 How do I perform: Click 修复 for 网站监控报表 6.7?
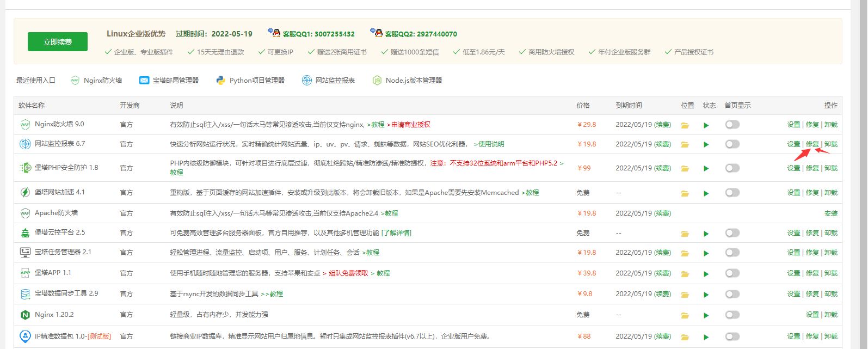tap(812, 144)
